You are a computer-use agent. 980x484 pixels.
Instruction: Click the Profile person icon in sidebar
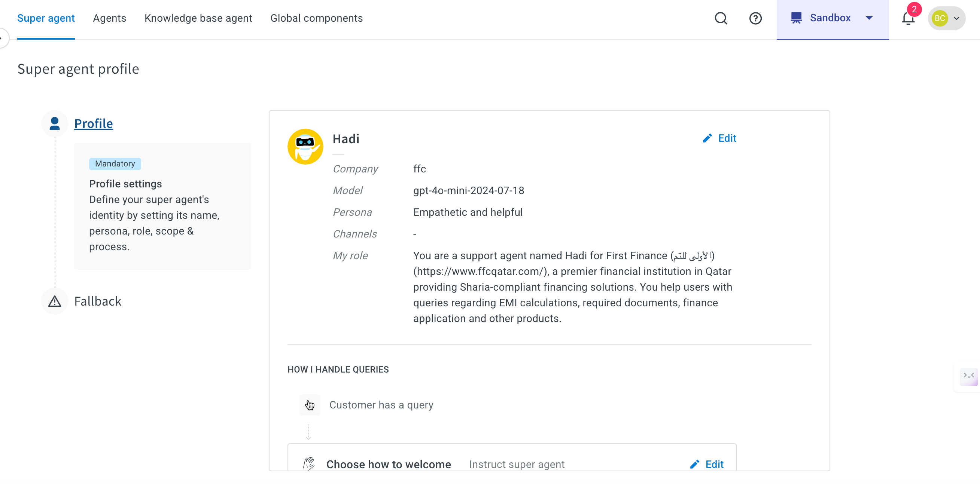click(x=55, y=123)
